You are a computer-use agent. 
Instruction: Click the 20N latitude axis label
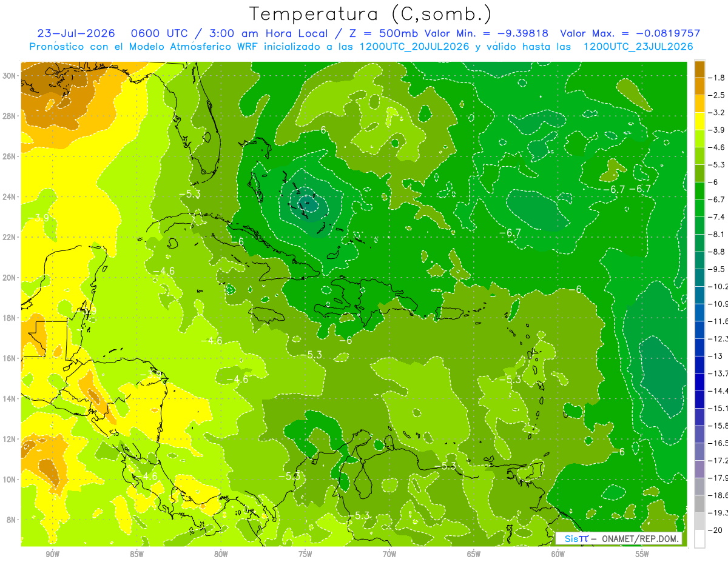point(10,277)
